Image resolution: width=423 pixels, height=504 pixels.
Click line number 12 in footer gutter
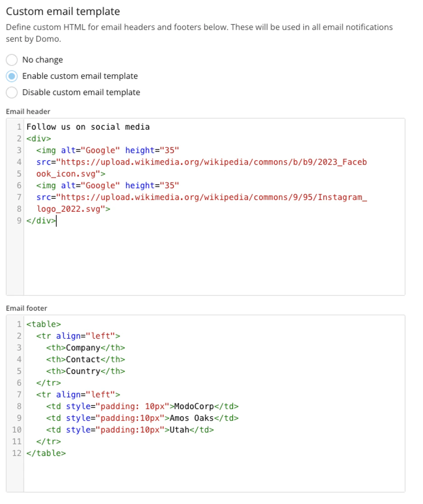coord(17,453)
